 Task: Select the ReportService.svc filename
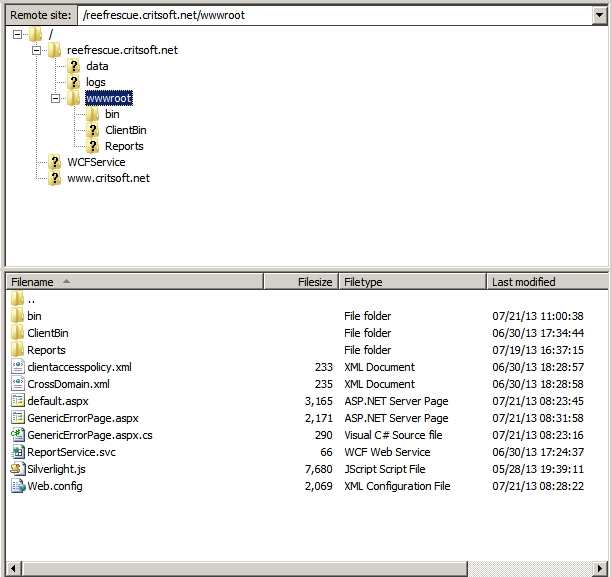click(x=71, y=452)
